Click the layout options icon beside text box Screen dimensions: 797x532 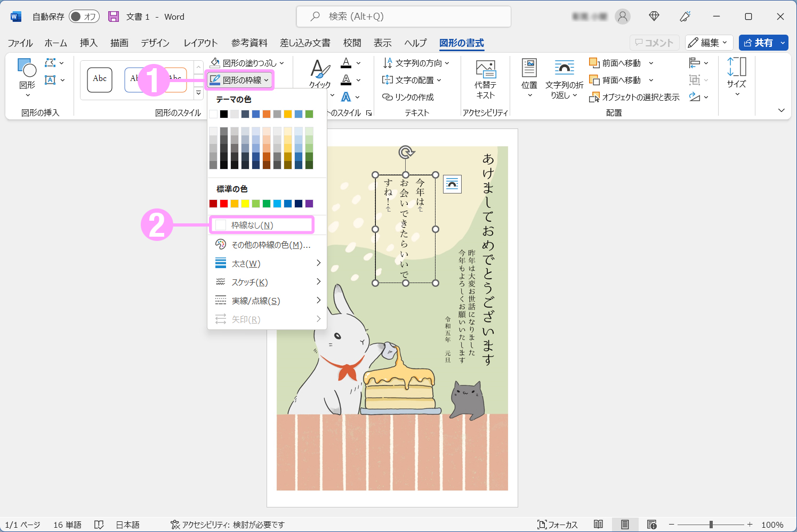pyautogui.click(x=452, y=184)
